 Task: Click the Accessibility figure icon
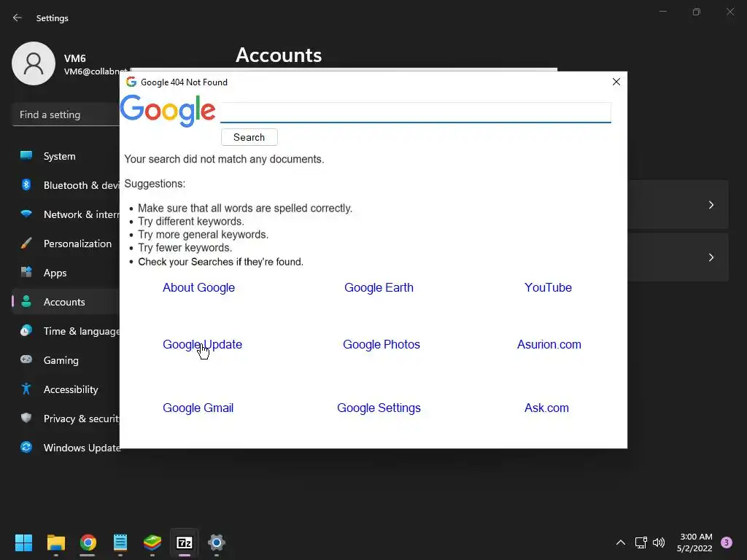[26, 389]
